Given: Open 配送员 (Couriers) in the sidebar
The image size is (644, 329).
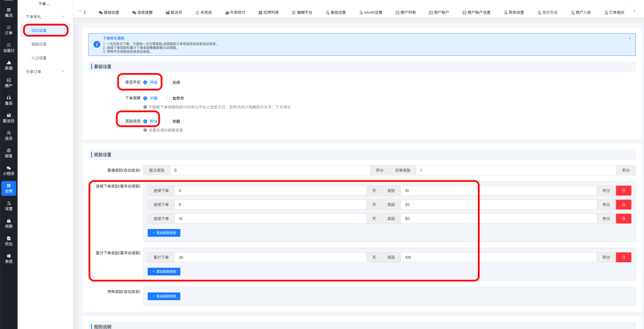Looking at the screenshot, I should coord(9,118).
